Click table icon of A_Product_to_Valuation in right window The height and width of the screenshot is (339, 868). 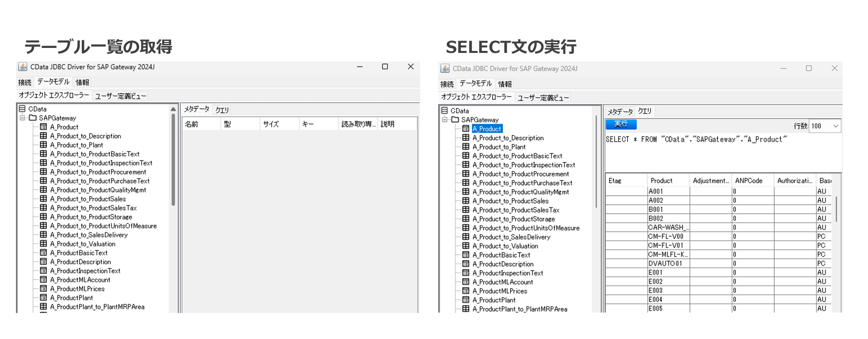[x=466, y=246]
